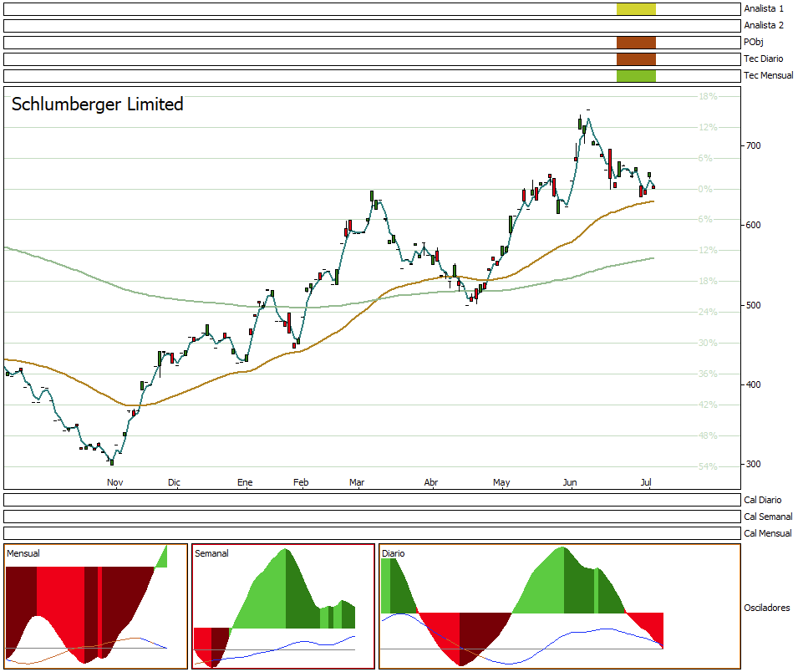This screenshot has width=798, height=672.
Task: Click the Ene month label on time axis
Action: [245, 482]
